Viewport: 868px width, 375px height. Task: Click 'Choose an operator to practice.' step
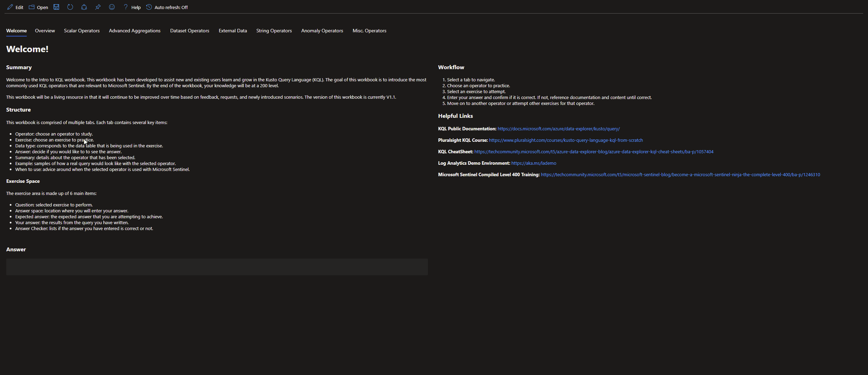[x=478, y=86]
